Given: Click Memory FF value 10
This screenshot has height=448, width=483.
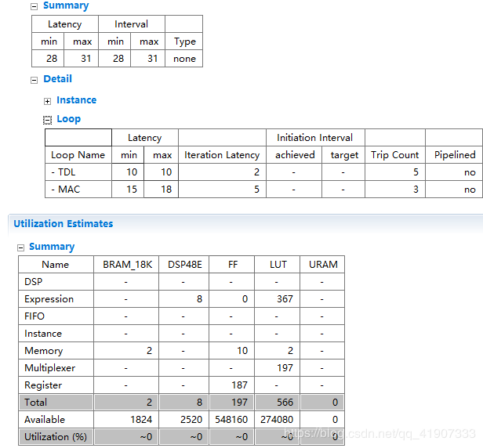Looking at the screenshot, I should (x=231, y=350).
